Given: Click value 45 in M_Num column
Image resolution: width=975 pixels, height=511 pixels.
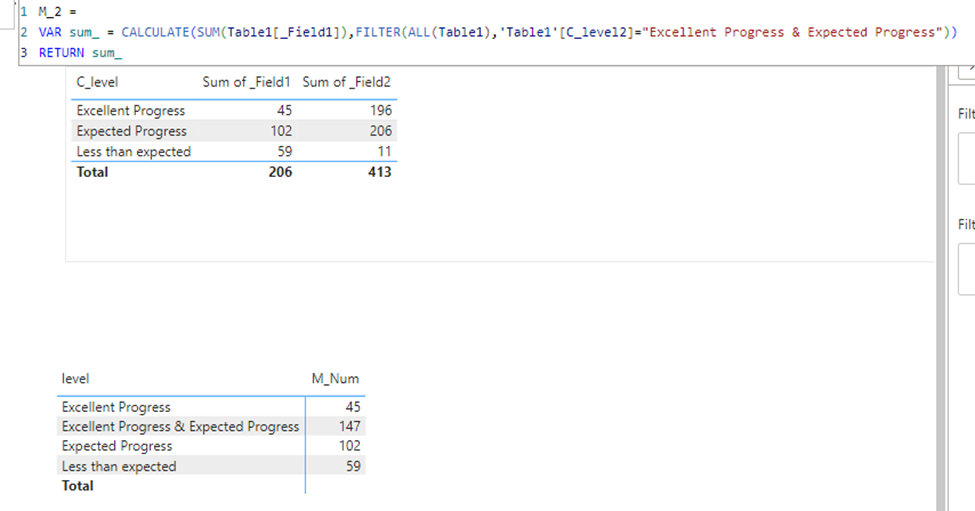Looking at the screenshot, I should pos(353,407).
